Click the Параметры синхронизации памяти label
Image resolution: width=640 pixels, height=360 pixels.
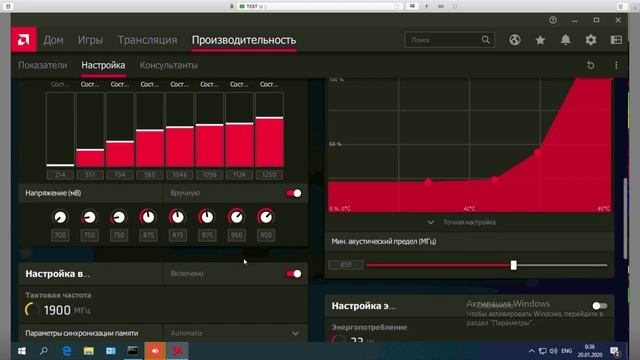pos(82,333)
